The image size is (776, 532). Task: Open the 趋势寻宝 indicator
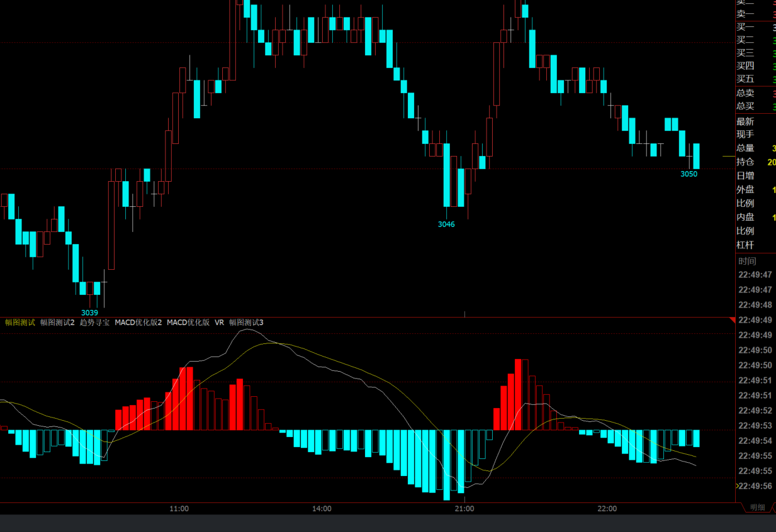(94, 323)
